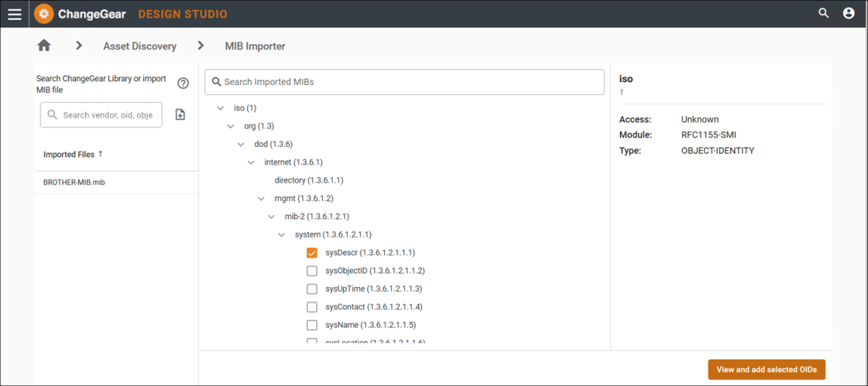Select MIB Importer breadcrumb item
The width and height of the screenshot is (868, 386).
click(x=255, y=46)
